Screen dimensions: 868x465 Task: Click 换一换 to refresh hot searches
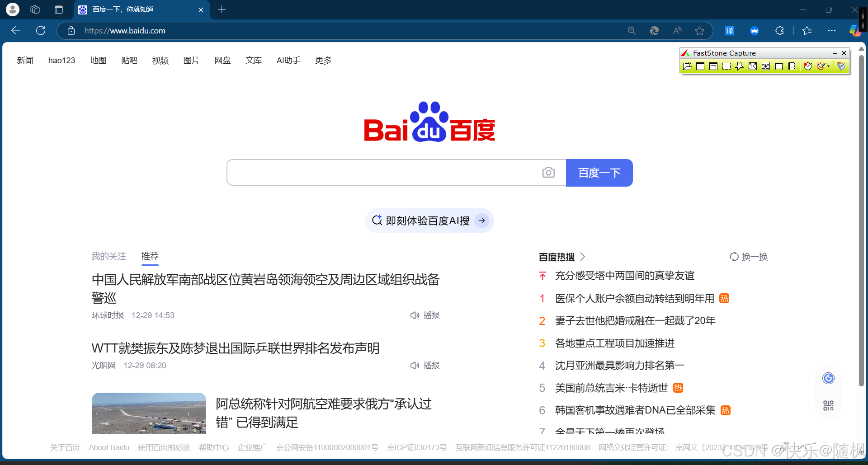click(x=749, y=257)
